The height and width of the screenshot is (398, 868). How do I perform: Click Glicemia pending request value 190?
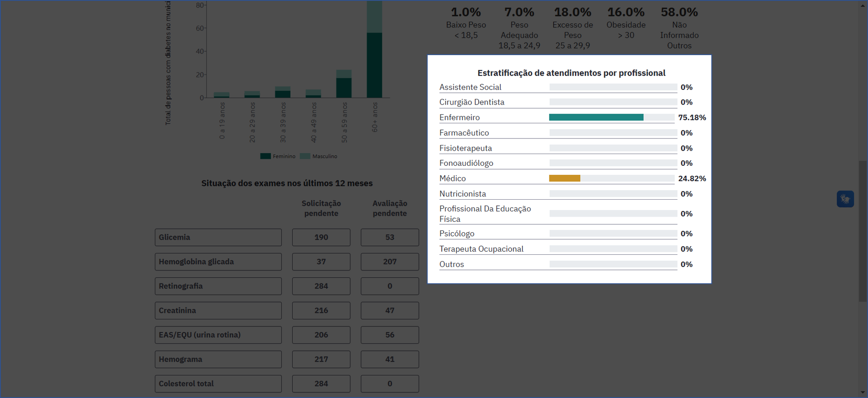coord(321,237)
